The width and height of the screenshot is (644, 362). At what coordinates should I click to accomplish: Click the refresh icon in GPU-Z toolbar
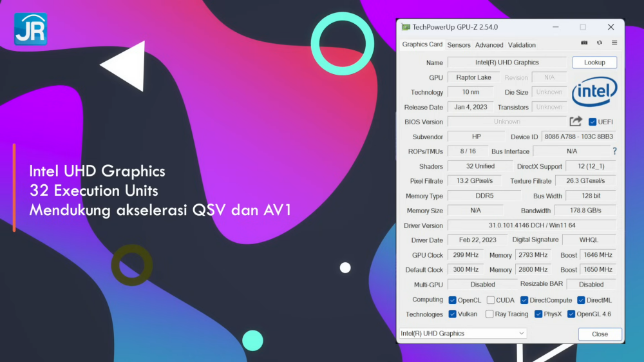pos(600,43)
